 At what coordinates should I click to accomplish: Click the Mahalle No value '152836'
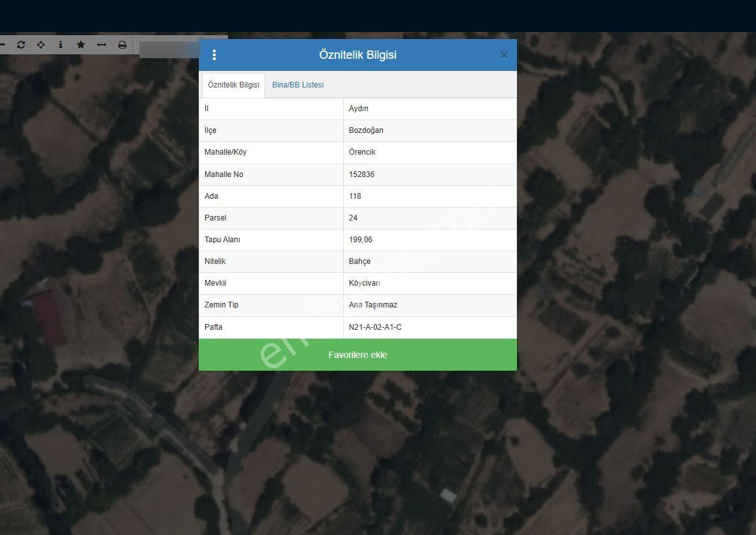pyautogui.click(x=362, y=174)
